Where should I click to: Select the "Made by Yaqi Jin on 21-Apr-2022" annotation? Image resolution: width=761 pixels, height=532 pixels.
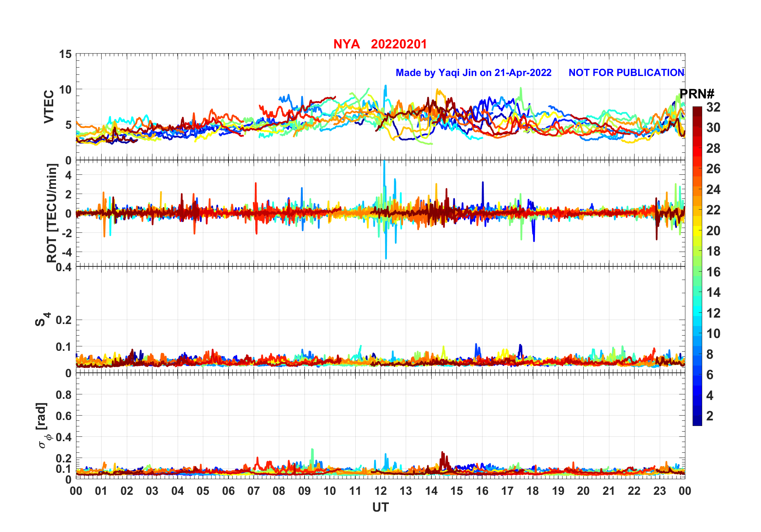(x=473, y=73)
